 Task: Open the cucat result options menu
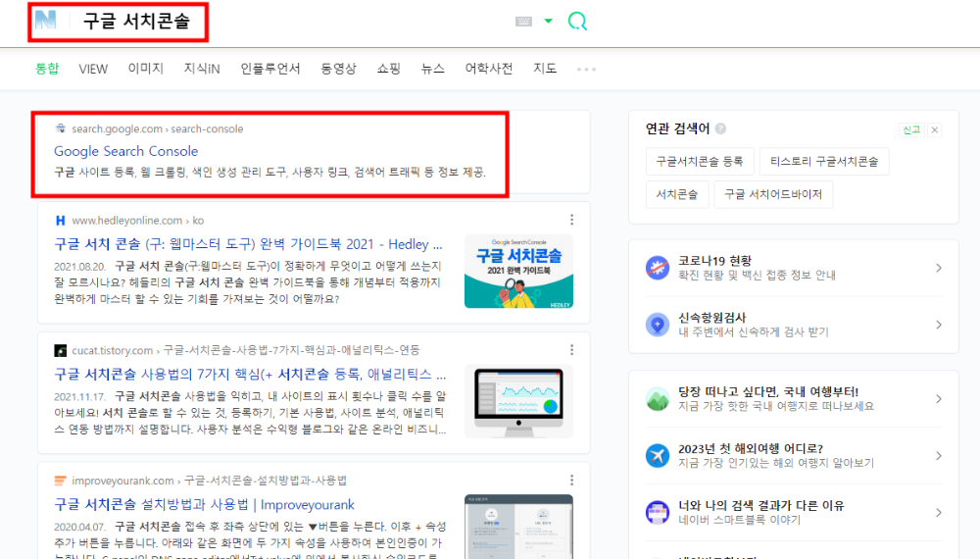coord(572,350)
